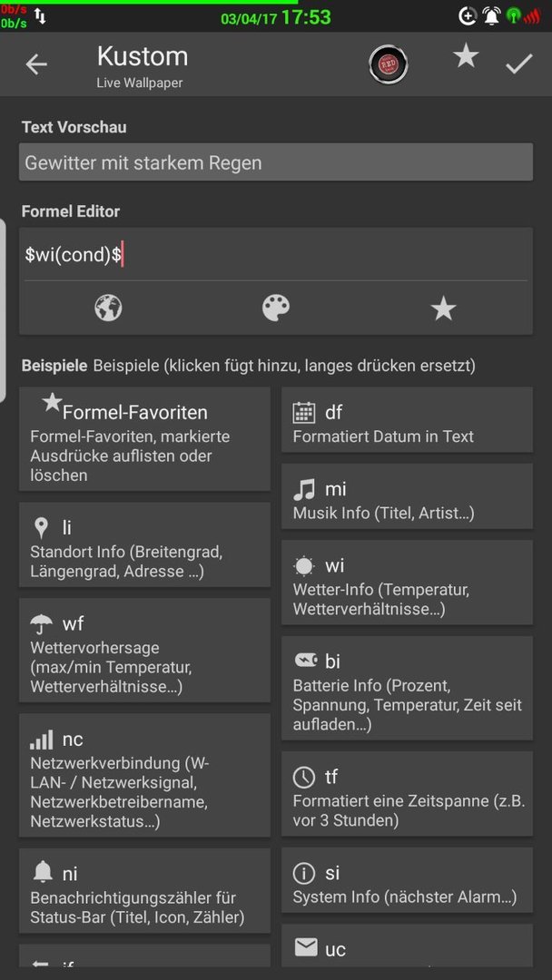Add the nc Netzwerkverbindung function
This screenshot has height=980, width=552.
click(144, 775)
